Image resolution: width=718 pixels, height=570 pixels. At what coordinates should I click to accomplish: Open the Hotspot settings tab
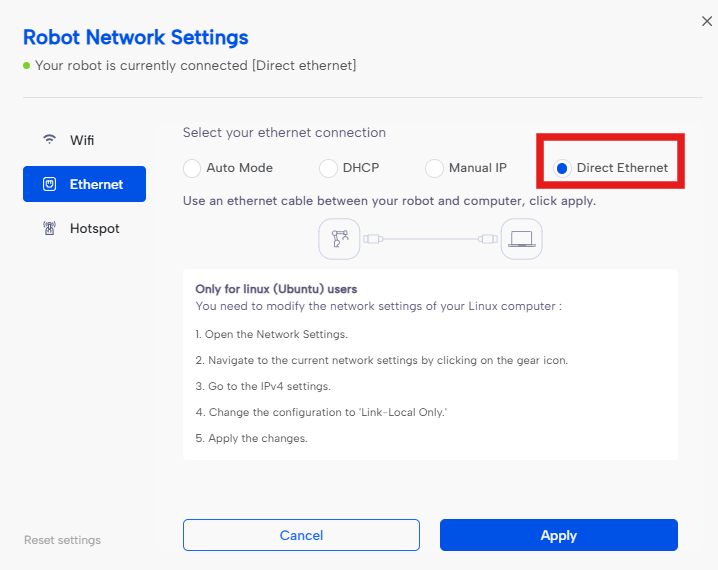[x=94, y=229]
